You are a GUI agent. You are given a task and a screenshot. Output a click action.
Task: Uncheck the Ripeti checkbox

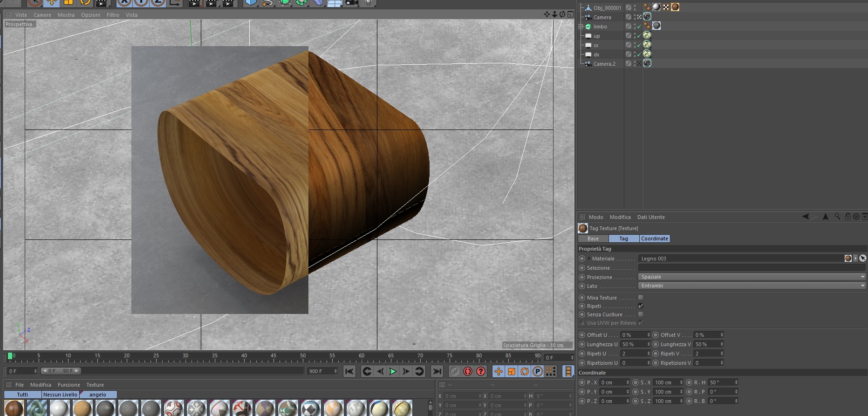point(641,306)
